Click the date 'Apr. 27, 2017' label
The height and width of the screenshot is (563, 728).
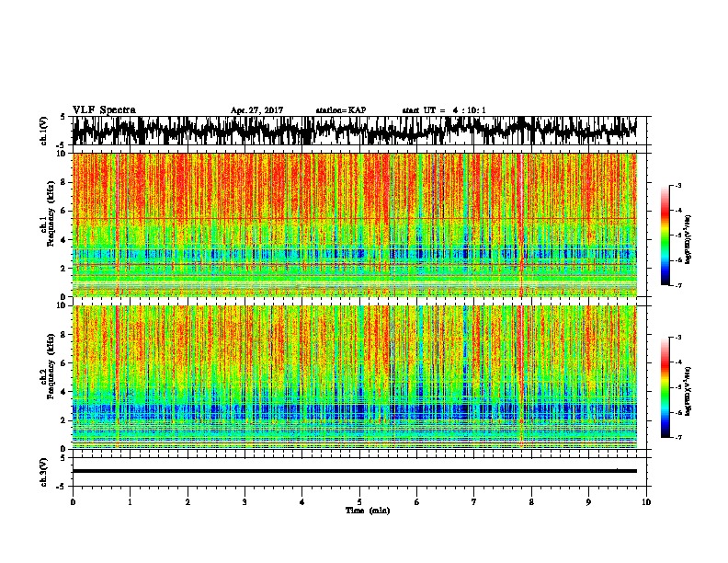256,110
